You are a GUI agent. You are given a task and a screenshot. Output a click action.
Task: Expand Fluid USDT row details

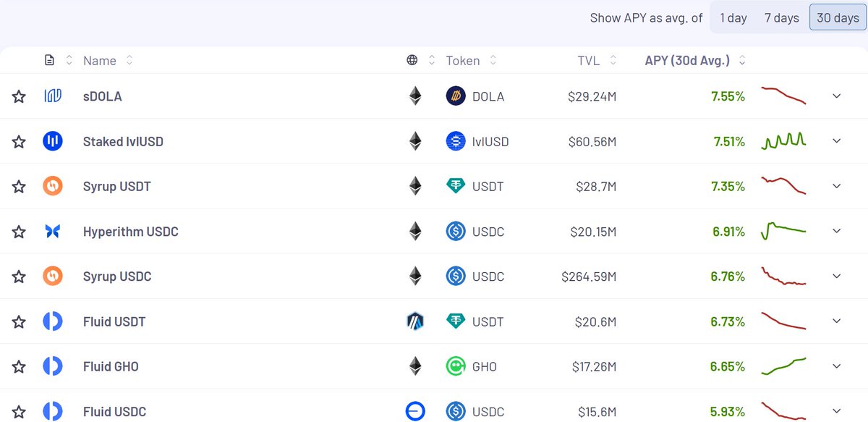coord(837,321)
